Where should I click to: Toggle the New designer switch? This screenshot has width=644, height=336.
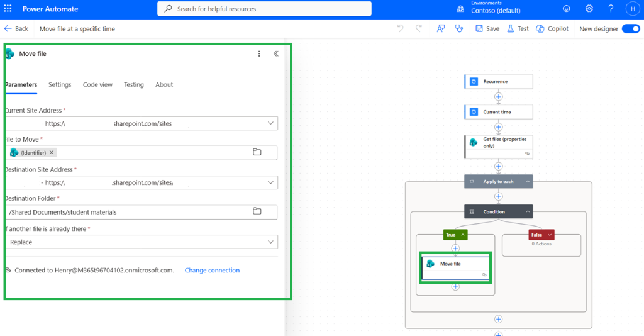(631, 29)
